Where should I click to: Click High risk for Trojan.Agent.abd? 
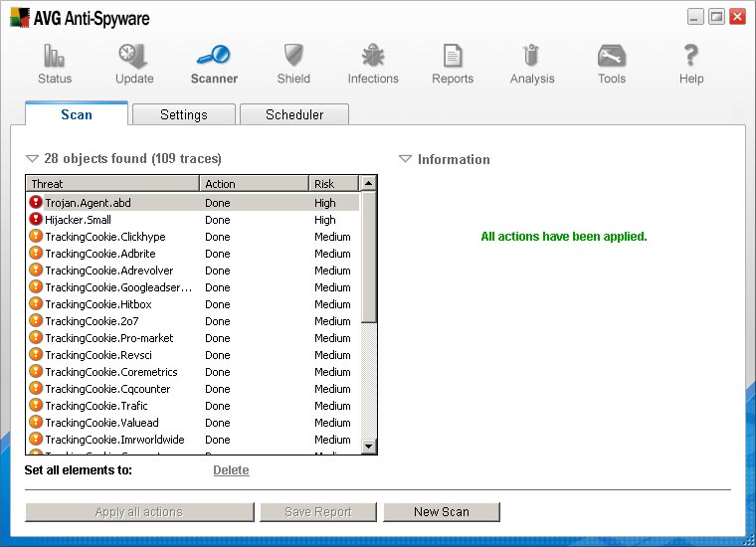pos(325,203)
